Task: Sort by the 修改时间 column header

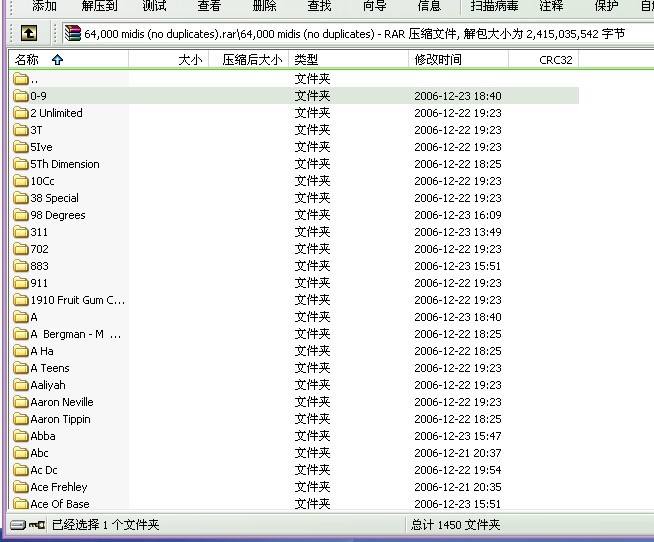Action: point(458,60)
